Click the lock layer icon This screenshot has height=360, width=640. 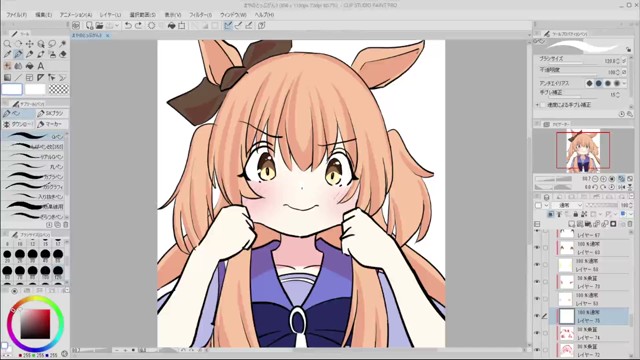[x=576, y=214]
